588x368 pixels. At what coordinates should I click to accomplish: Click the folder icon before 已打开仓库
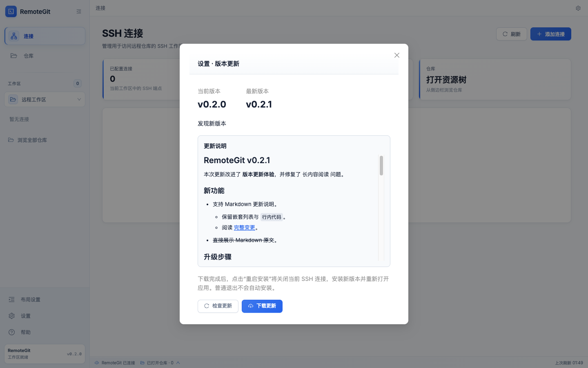tap(143, 363)
